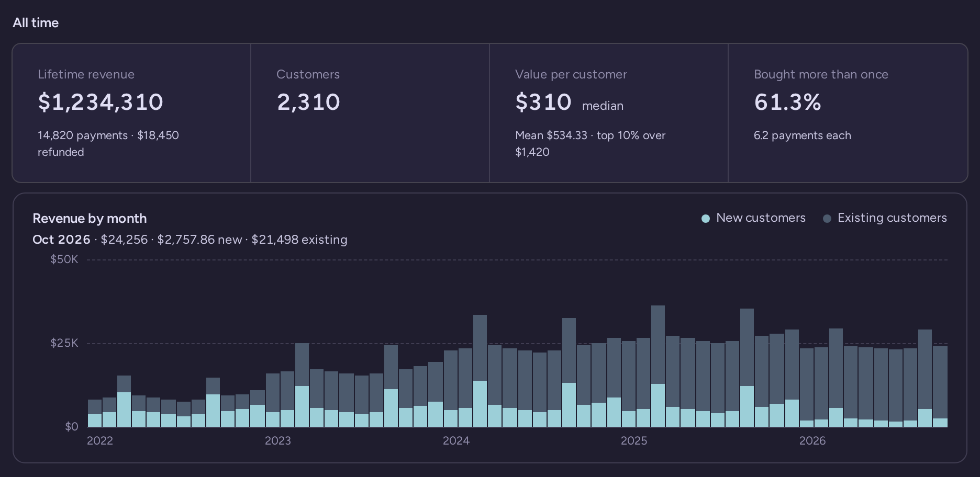980x477 pixels.
Task: Click the 2024 axis label
Action: click(x=456, y=441)
